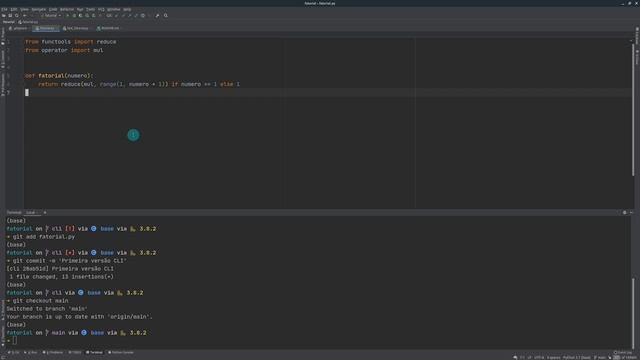
Task: Select the fatorial.py editor tab
Action: tap(46, 28)
